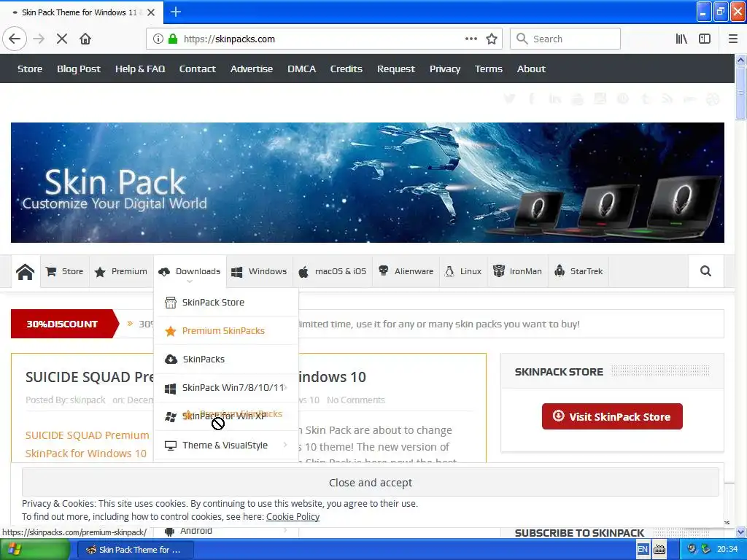Viewport: 747px width, 560px height.
Task: Open the Alienware nav category
Action: click(x=406, y=271)
